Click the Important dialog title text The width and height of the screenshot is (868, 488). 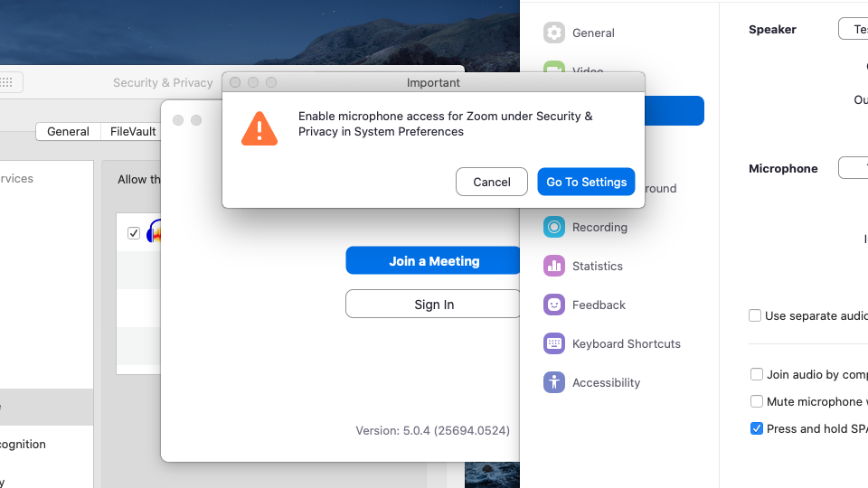coord(433,82)
